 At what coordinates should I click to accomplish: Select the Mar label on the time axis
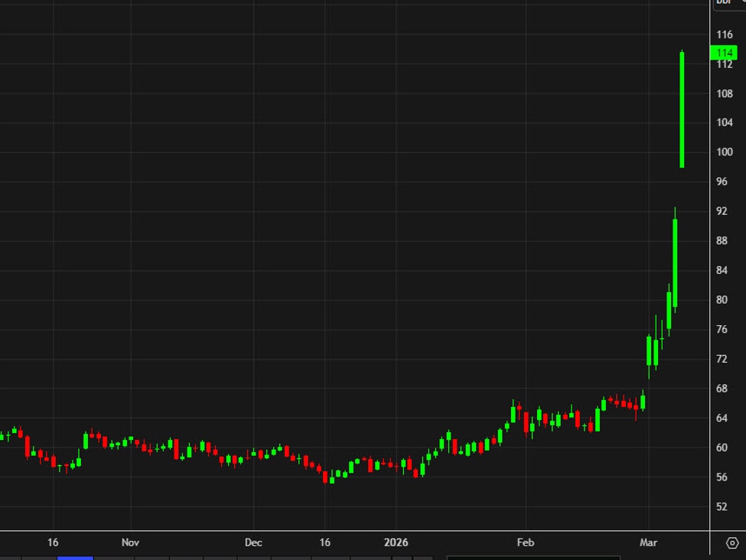coord(648,542)
